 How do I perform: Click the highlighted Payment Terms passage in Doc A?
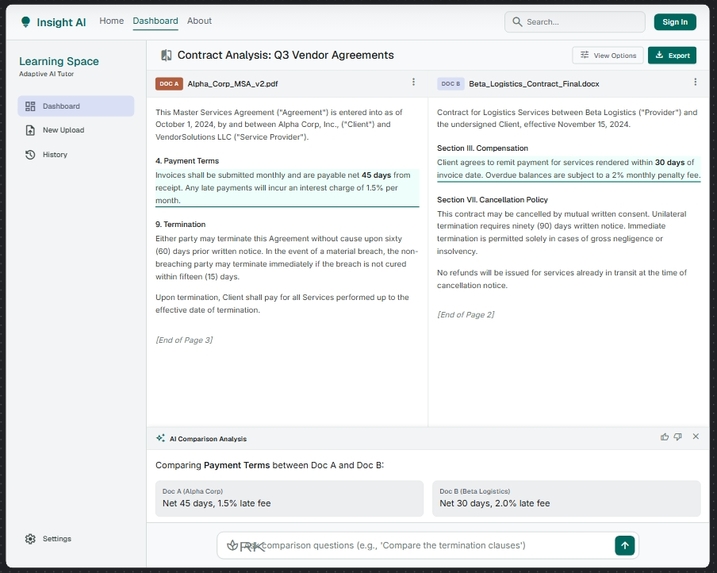[287, 188]
